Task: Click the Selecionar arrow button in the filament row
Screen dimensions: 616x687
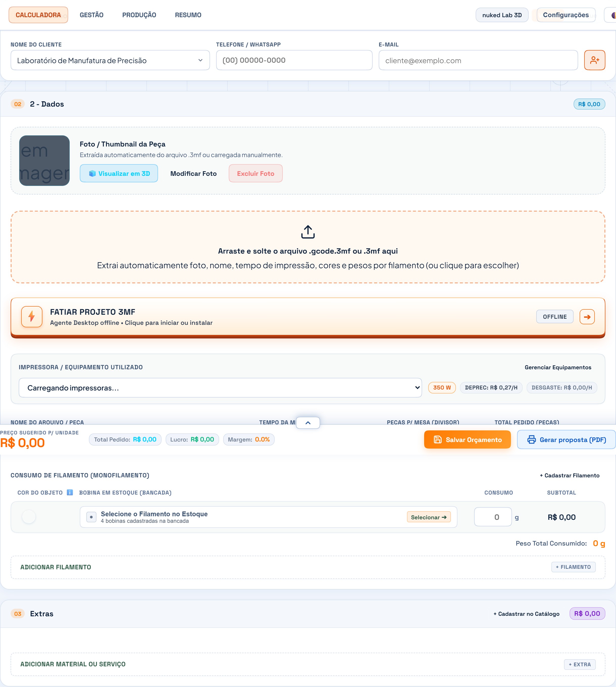Action: click(428, 517)
